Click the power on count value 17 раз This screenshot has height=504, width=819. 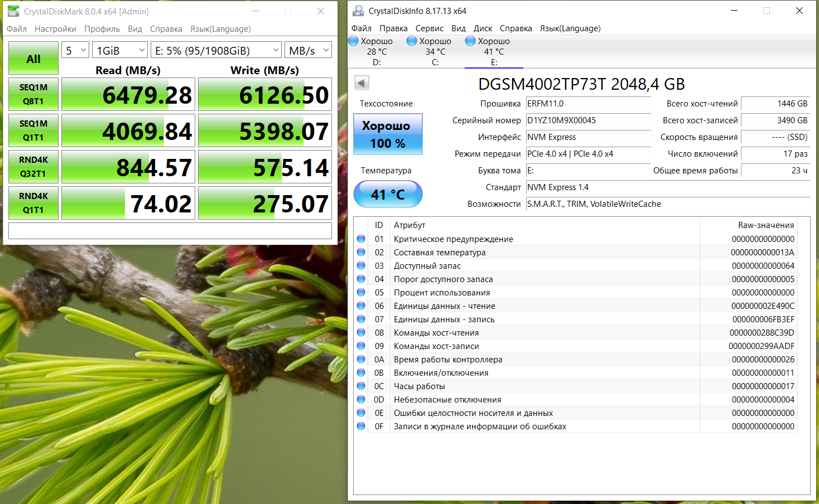[775, 154]
